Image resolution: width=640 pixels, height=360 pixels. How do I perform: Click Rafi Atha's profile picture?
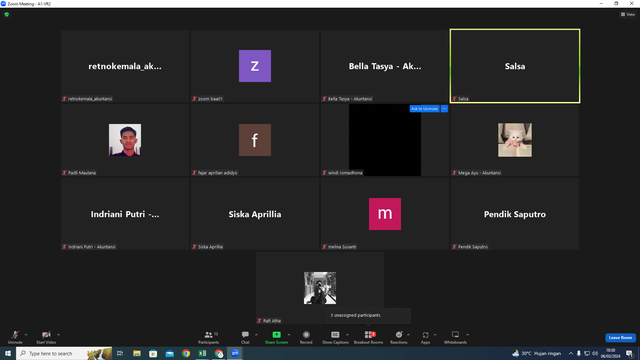click(x=320, y=288)
